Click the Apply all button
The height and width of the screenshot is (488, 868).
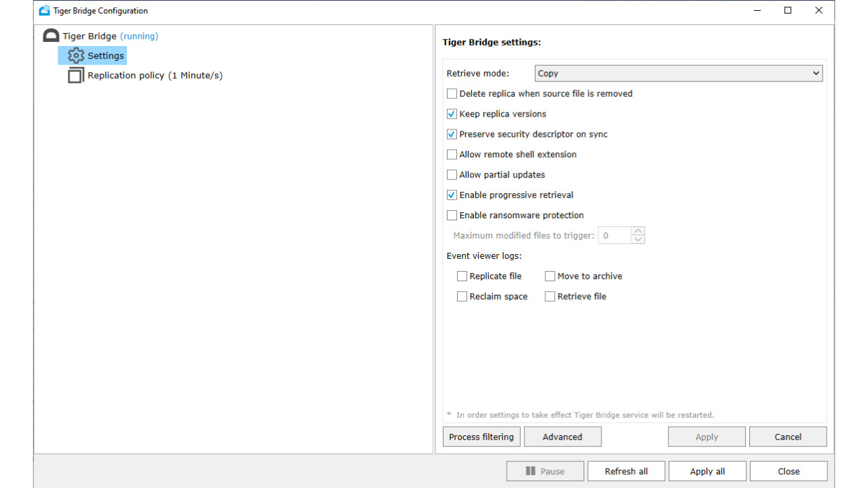click(x=707, y=471)
